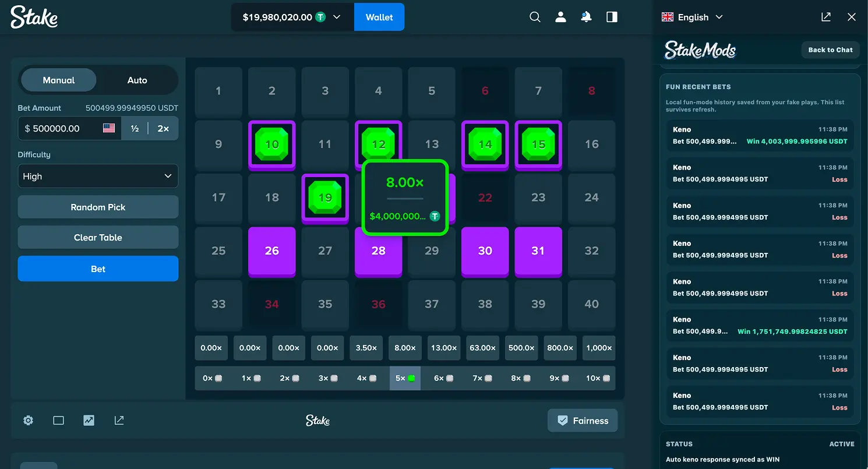Click green gem on tile 15
The width and height of the screenshot is (868, 469).
click(x=538, y=144)
